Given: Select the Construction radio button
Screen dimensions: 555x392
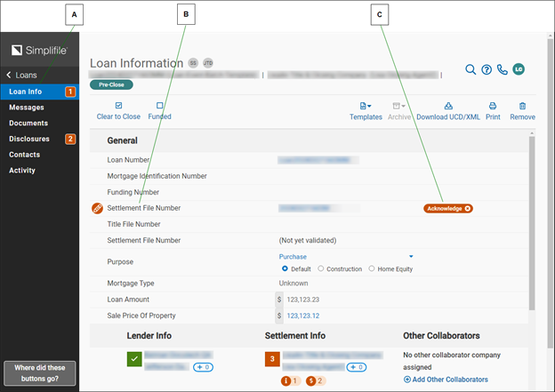Looking at the screenshot, I should (321, 268).
